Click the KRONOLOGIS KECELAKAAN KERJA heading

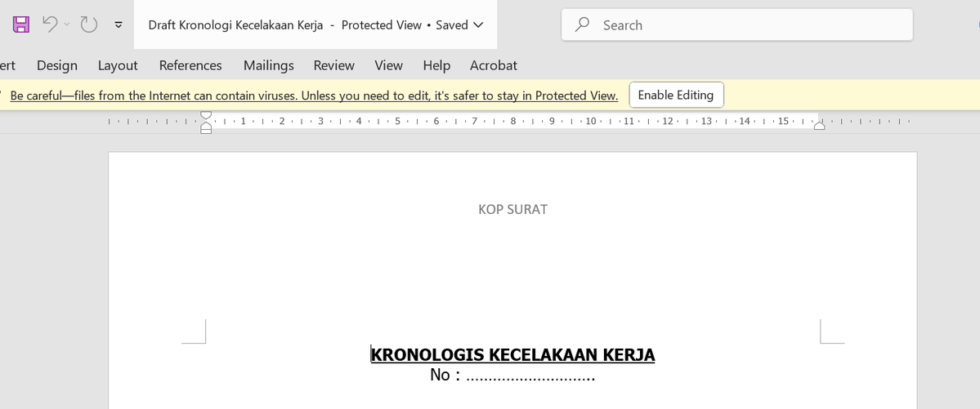pos(512,354)
